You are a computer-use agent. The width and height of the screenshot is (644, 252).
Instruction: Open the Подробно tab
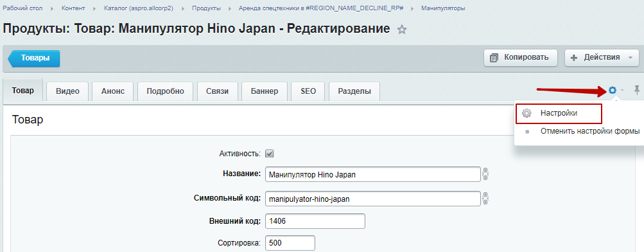click(166, 91)
